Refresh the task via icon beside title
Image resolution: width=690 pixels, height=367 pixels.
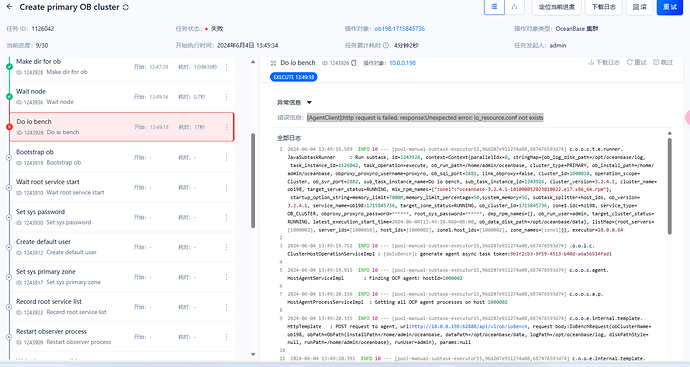126,7
